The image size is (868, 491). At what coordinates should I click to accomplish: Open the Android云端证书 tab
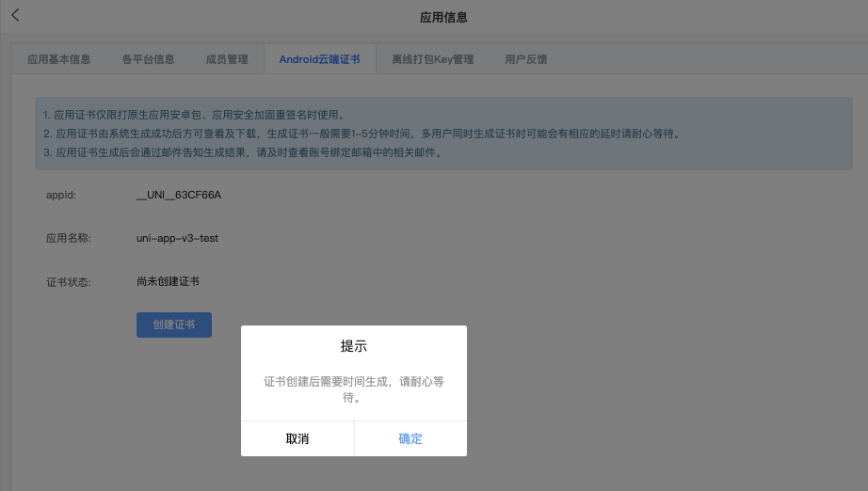click(x=319, y=59)
